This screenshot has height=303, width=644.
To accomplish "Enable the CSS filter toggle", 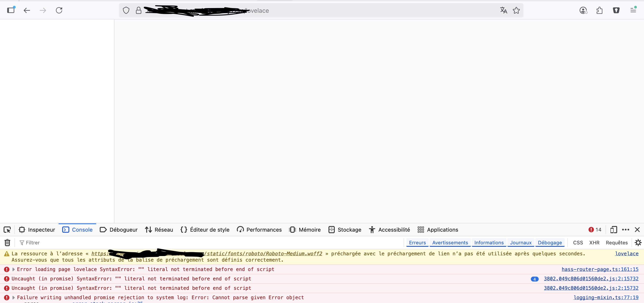I will (x=578, y=242).
